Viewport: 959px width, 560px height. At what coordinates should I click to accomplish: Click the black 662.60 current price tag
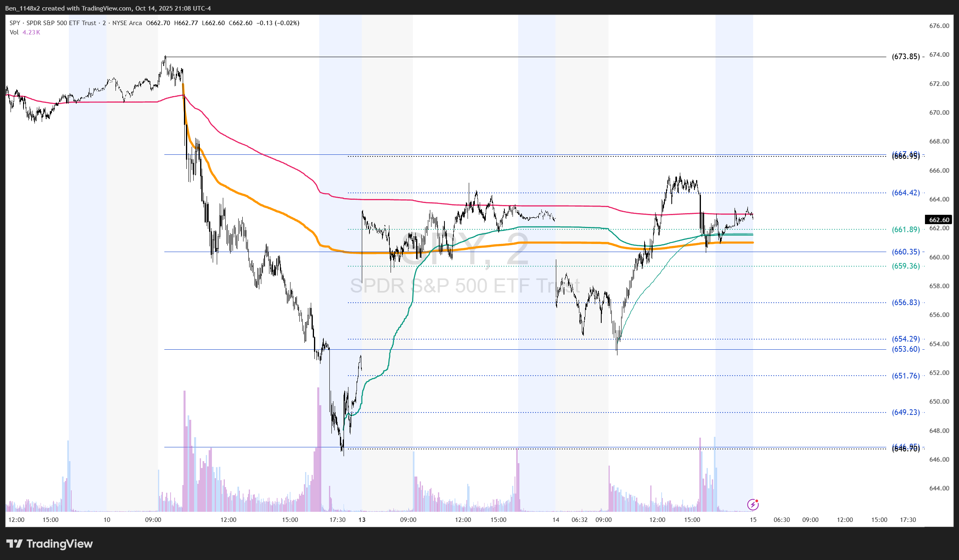[938, 220]
